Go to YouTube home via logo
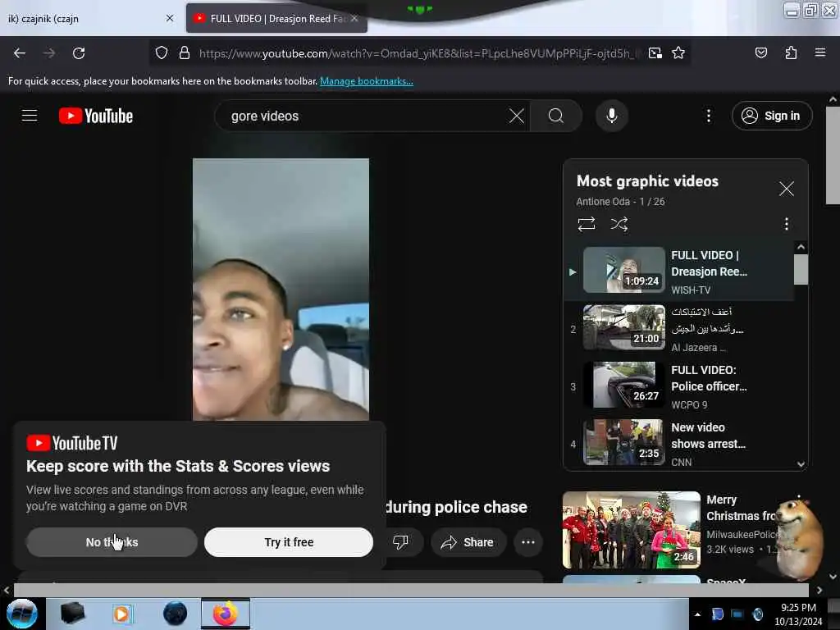Viewport: 840px width, 630px height. (x=96, y=116)
